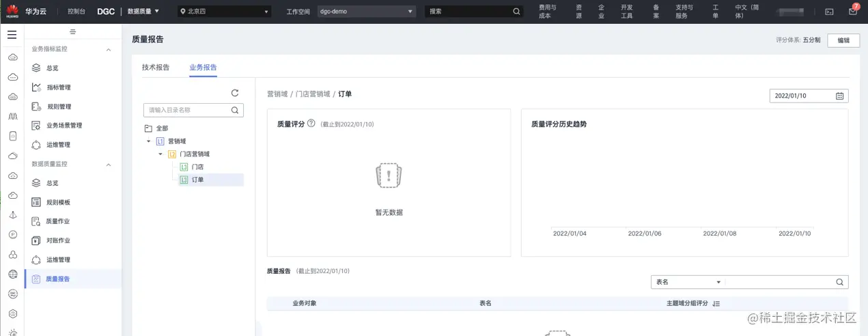Open the 工单 top menu
Image resolution: width=868 pixels, height=336 pixels.
(716, 12)
